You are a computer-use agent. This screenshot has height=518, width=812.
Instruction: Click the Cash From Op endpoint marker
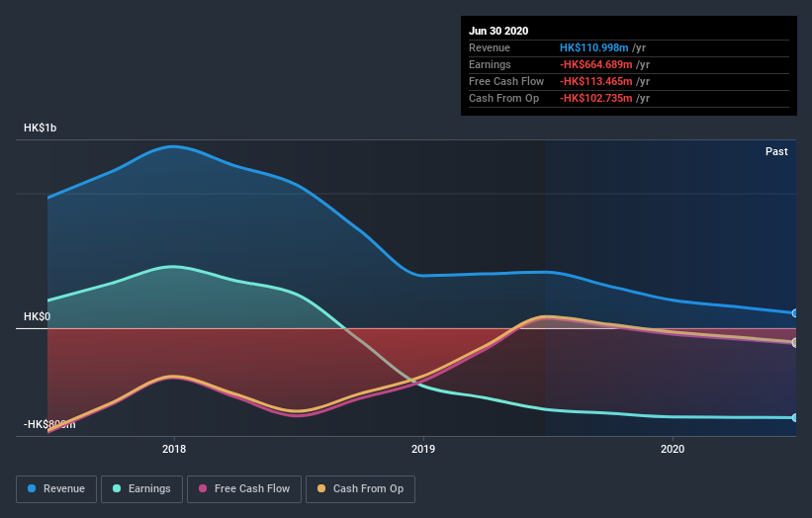coord(795,343)
